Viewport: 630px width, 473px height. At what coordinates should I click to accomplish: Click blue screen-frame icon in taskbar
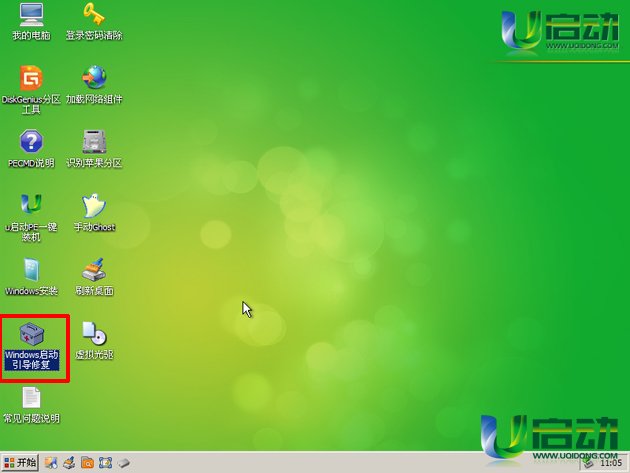[x=105, y=463]
